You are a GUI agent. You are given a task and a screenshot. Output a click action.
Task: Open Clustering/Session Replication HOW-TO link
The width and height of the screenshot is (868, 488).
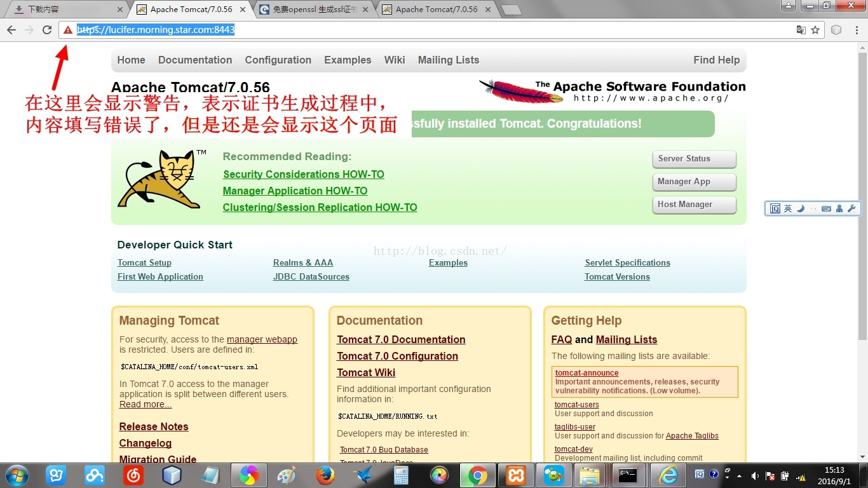pyautogui.click(x=320, y=207)
